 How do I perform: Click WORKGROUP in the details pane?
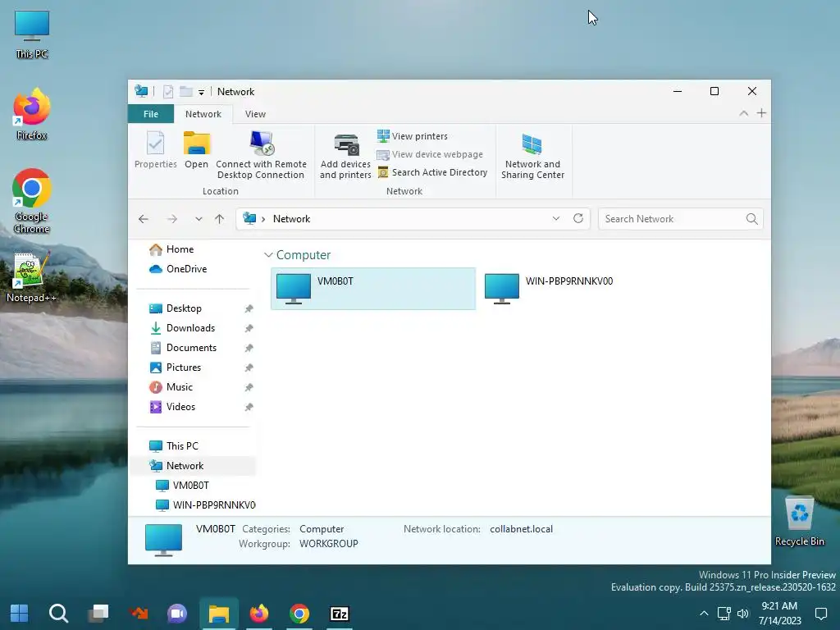tap(328, 544)
